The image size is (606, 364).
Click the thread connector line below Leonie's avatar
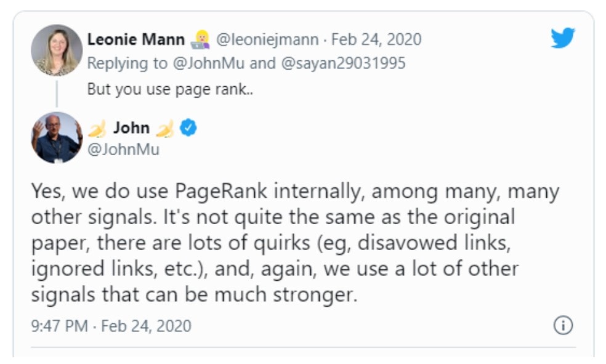pos(57,93)
